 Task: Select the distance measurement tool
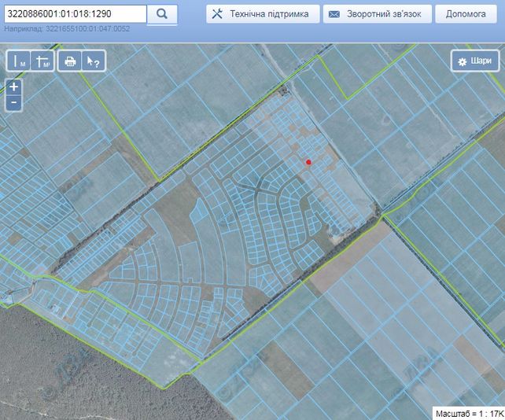coord(19,61)
